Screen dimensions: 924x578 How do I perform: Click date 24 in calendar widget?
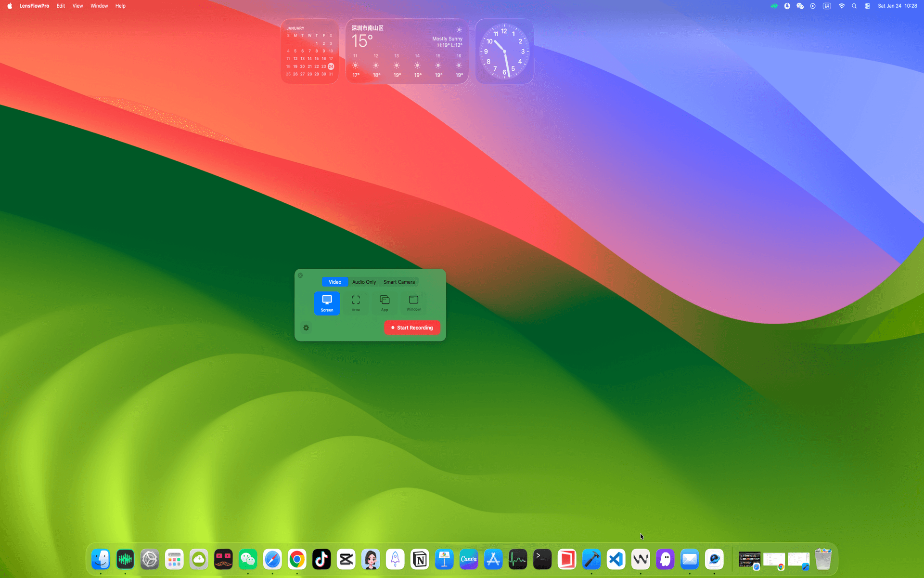tap(331, 66)
